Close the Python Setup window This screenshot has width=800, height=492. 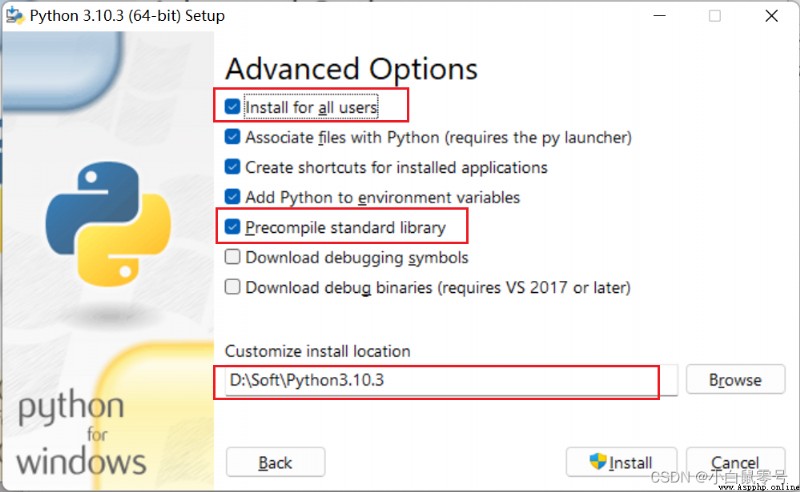tap(771, 16)
